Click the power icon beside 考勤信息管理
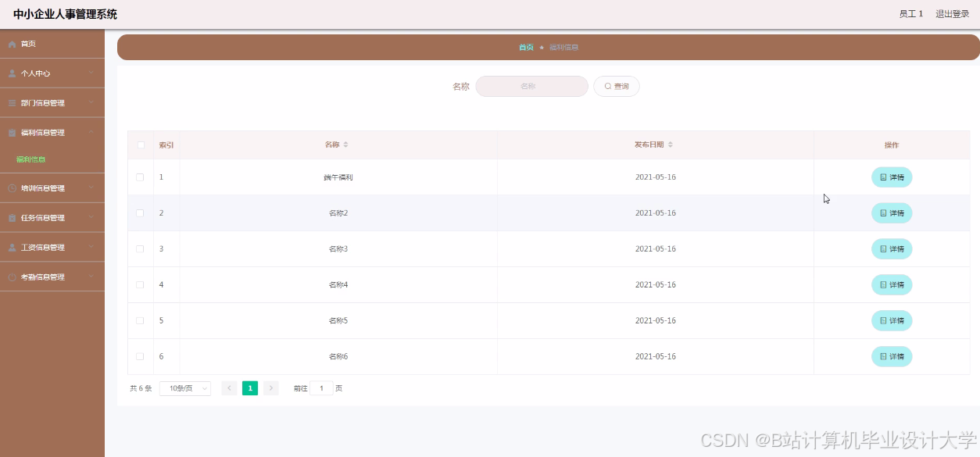This screenshot has height=457, width=980. coord(12,277)
